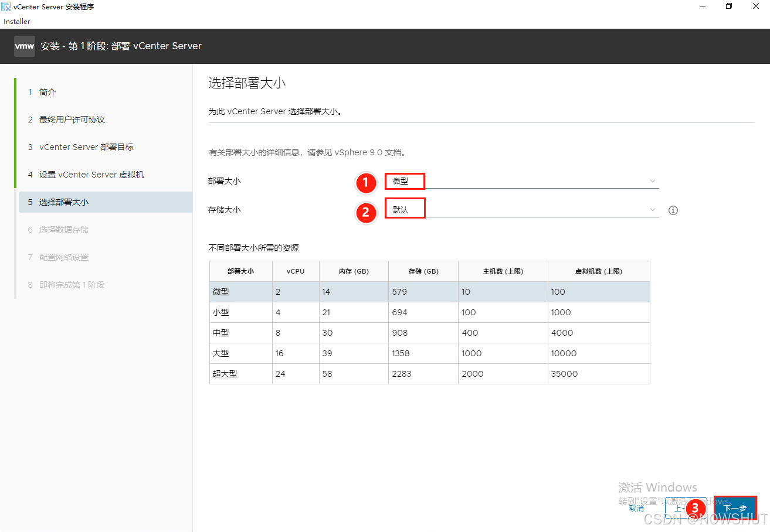Open the 部署大小 dropdown showing 微型
770x532 pixels.
pyautogui.click(x=521, y=181)
